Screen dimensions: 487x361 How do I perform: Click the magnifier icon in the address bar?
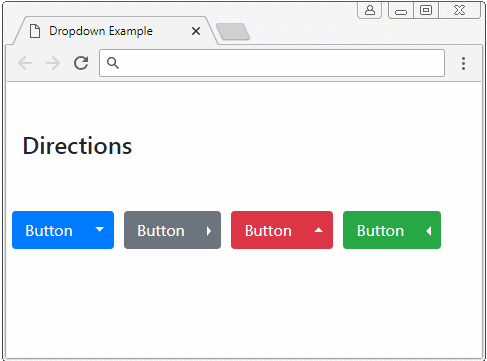(x=113, y=63)
